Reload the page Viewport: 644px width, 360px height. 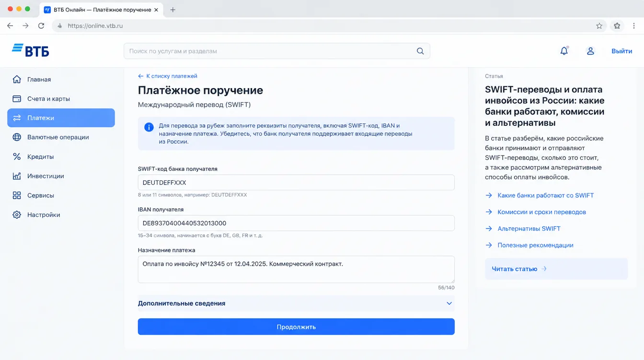pyautogui.click(x=41, y=26)
